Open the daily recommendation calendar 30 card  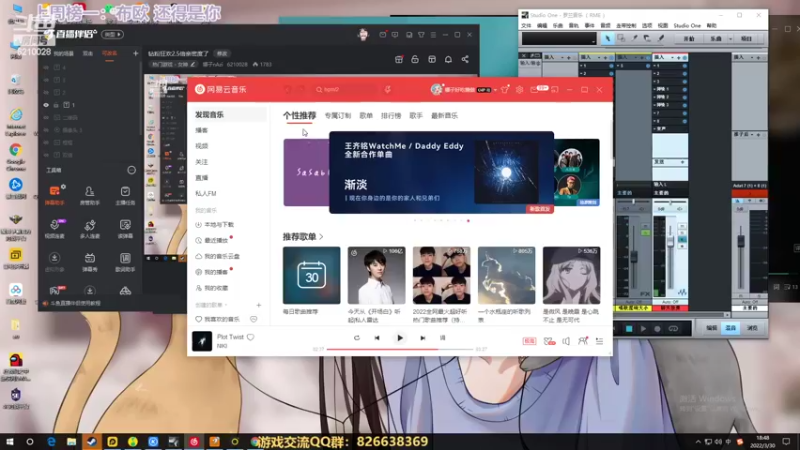click(311, 276)
